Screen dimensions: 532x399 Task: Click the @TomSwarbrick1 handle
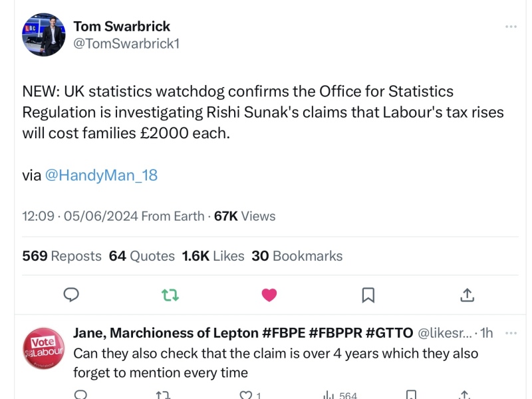pyautogui.click(x=126, y=44)
